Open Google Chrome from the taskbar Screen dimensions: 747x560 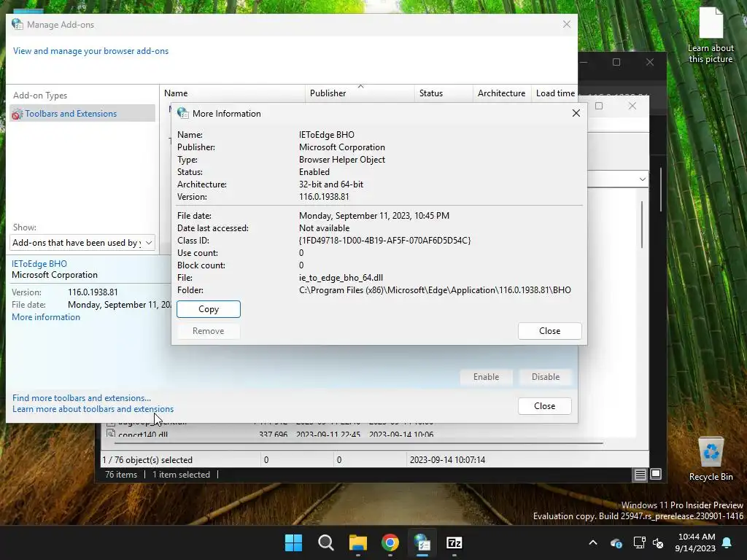click(x=390, y=542)
